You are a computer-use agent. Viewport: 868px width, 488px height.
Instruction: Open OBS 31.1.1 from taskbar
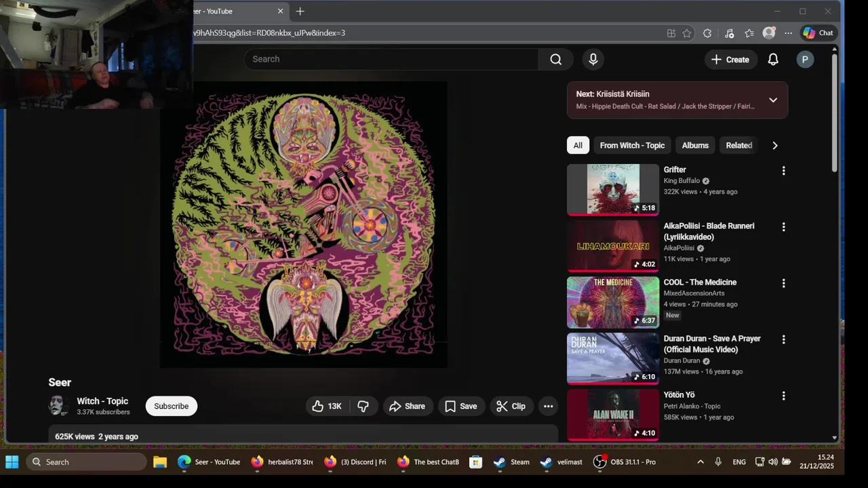tap(625, 462)
